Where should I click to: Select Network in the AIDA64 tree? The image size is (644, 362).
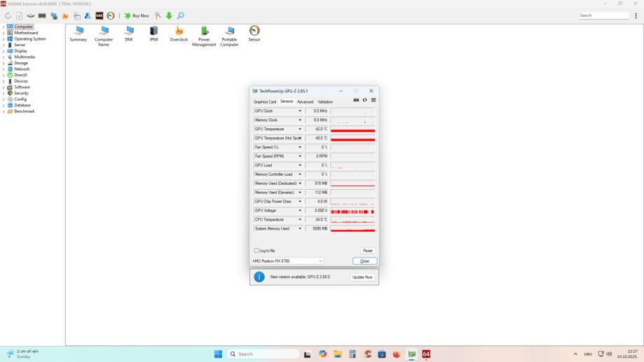pyautogui.click(x=22, y=69)
